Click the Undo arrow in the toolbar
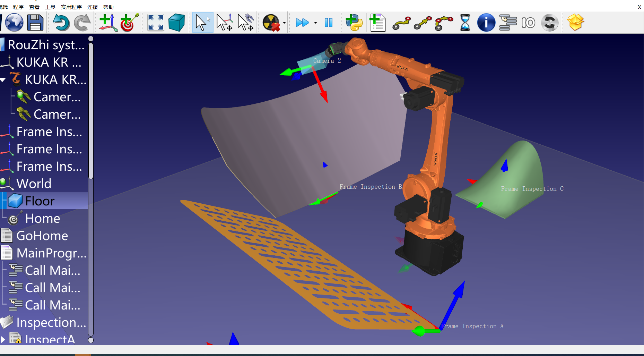644x356 pixels. click(x=61, y=23)
